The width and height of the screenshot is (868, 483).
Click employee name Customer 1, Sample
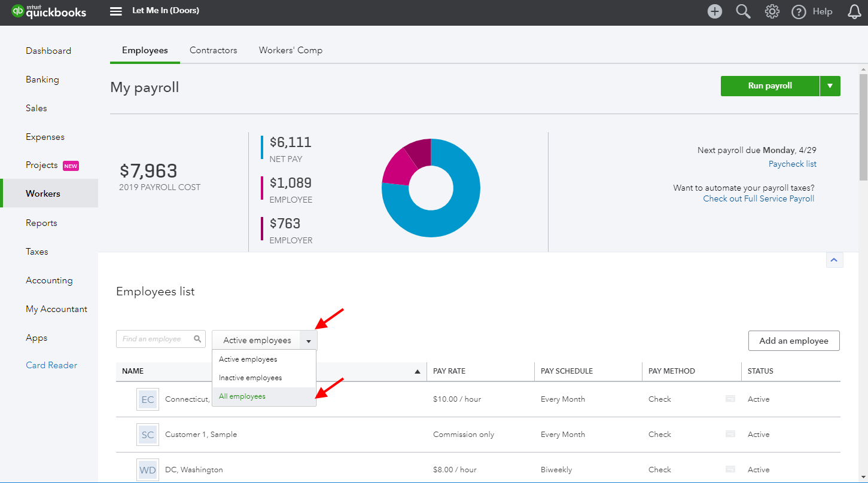click(201, 435)
